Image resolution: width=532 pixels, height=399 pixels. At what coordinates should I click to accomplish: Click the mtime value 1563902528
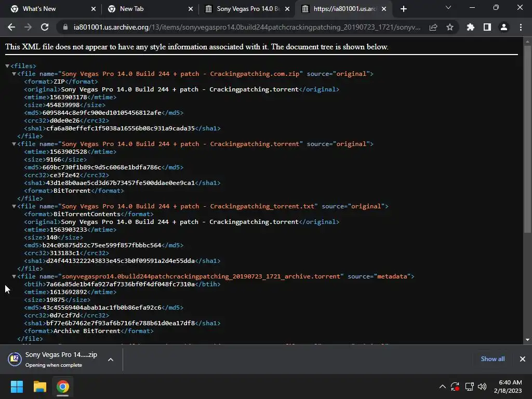click(68, 152)
